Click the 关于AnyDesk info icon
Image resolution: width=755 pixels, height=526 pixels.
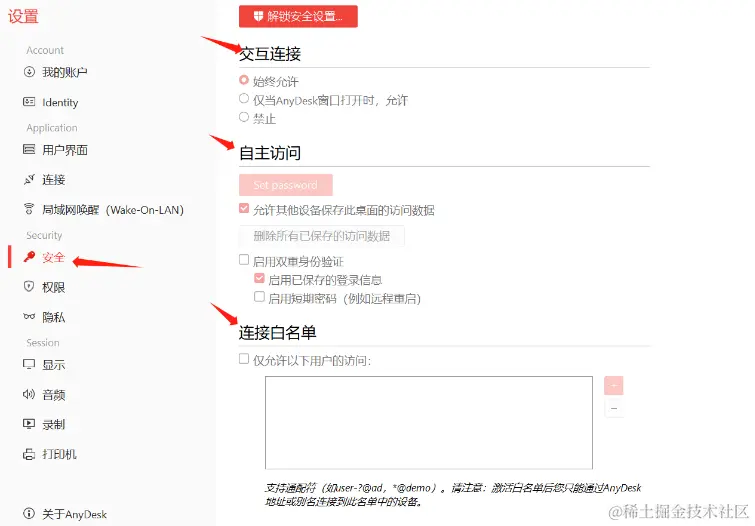(29, 513)
